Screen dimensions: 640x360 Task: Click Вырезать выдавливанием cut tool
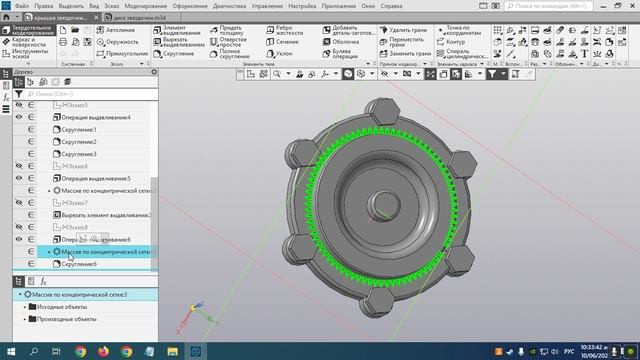179,42
